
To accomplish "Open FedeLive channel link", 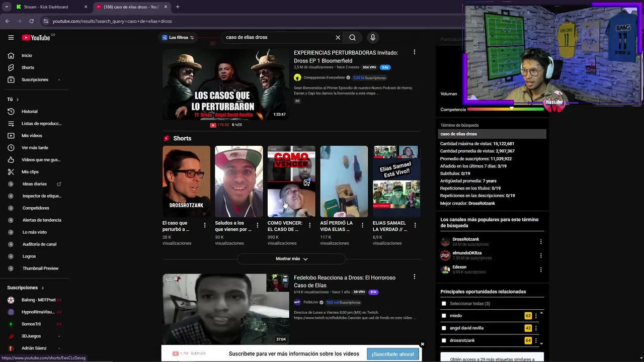I will click(x=311, y=302).
